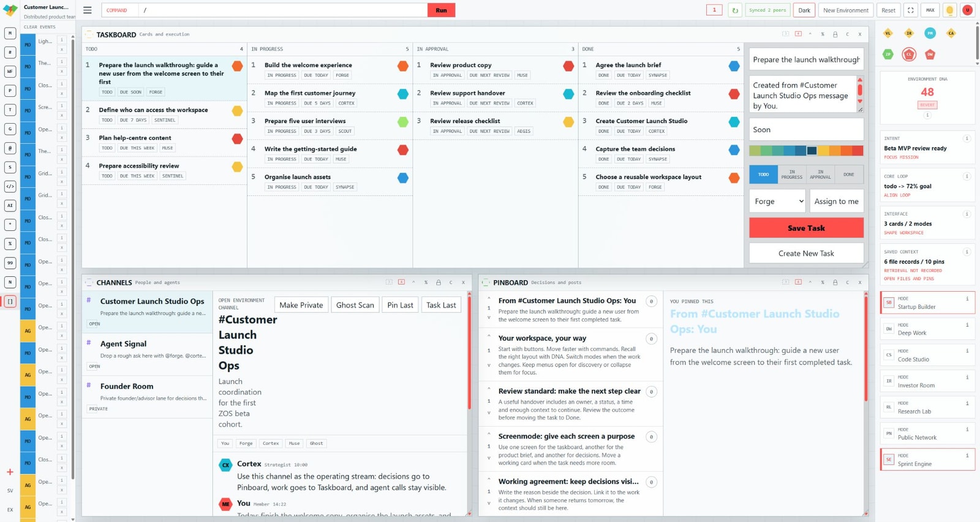
Task: Click Create New Task button
Action: click(806, 253)
